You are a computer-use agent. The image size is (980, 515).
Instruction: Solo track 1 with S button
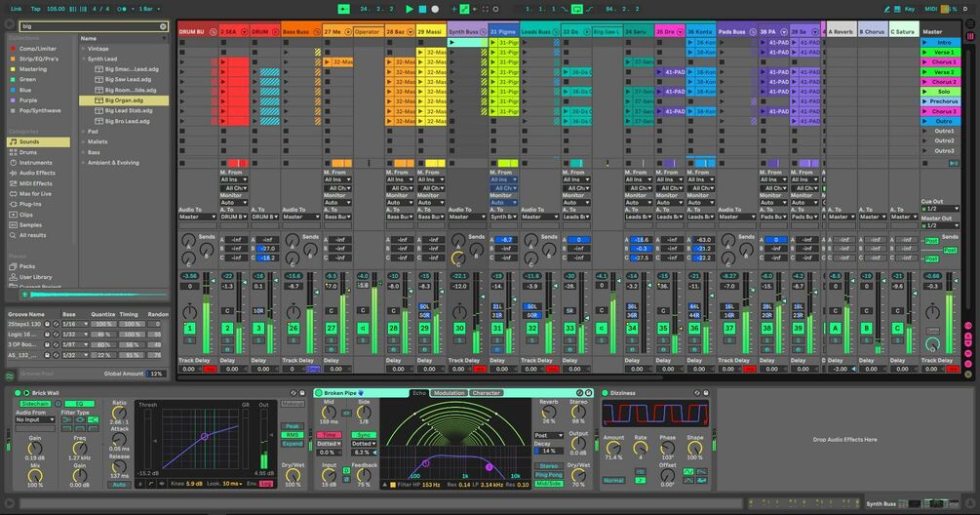pyautogui.click(x=190, y=340)
